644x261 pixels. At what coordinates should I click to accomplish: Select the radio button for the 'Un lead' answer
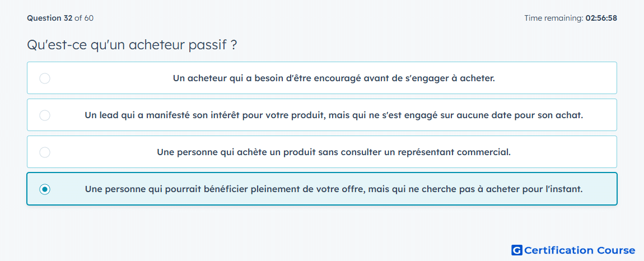click(45, 115)
